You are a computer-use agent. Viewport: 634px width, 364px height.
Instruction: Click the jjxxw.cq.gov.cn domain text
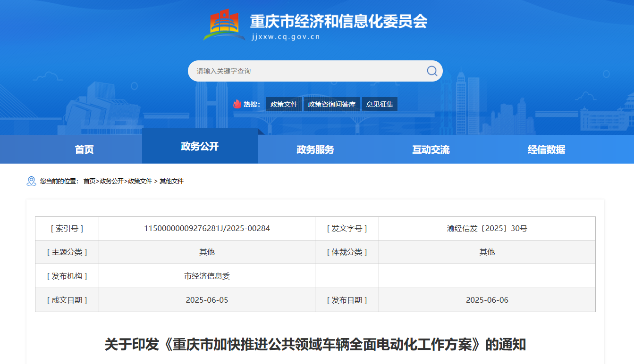pos(286,37)
